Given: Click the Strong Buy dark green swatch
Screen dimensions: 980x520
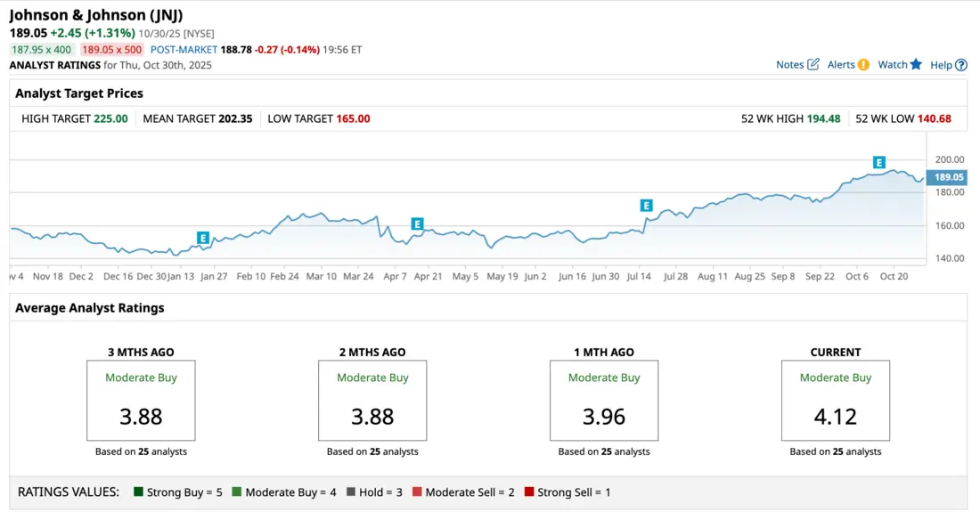Looking at the screenshot, I should [139, 492].
